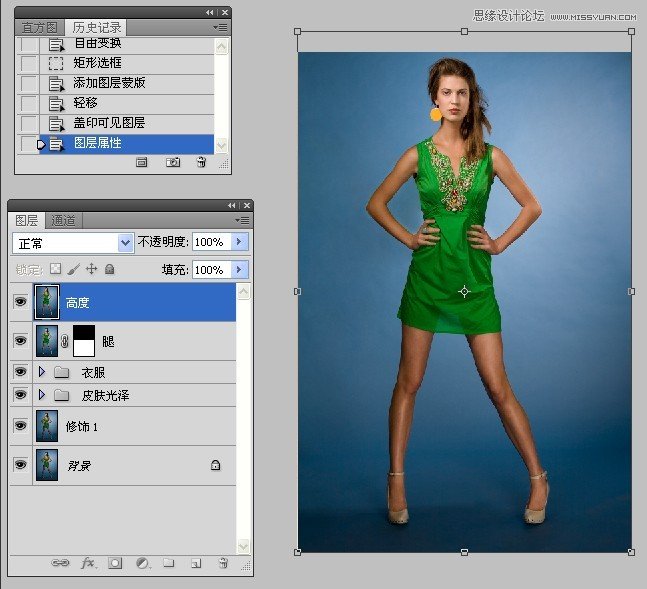
Task: Toggle visibility of the 背景 layer
Action: [x=21, y=465]
